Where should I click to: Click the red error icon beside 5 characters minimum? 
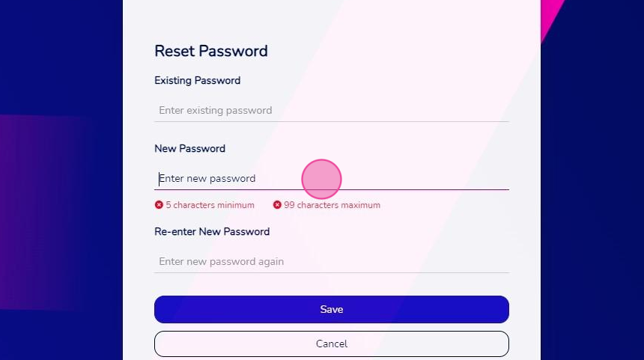pyautogui.click(x=159, y=205)
